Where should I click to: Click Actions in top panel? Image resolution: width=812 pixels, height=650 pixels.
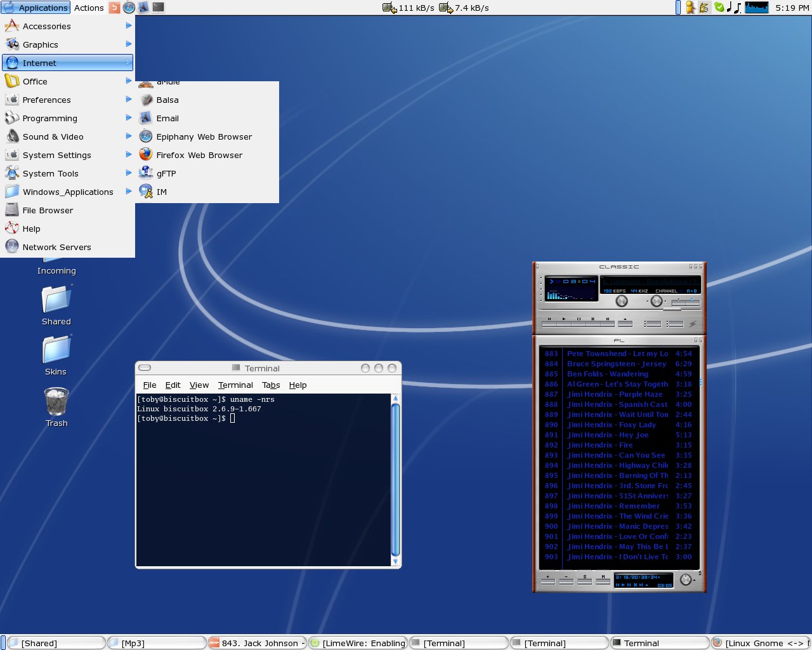89,8
